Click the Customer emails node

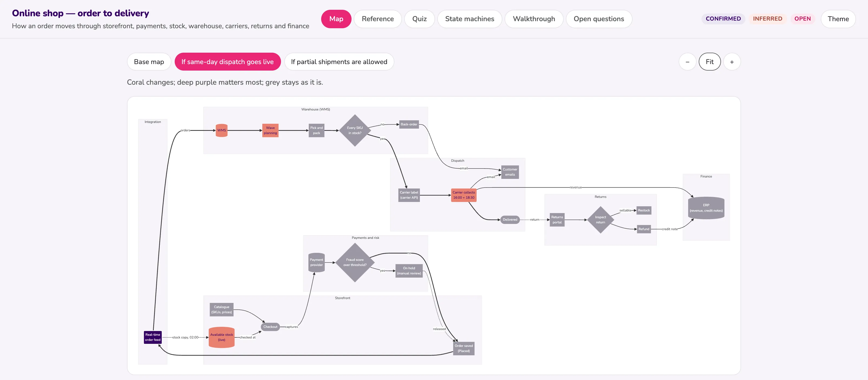coord(510,172)
